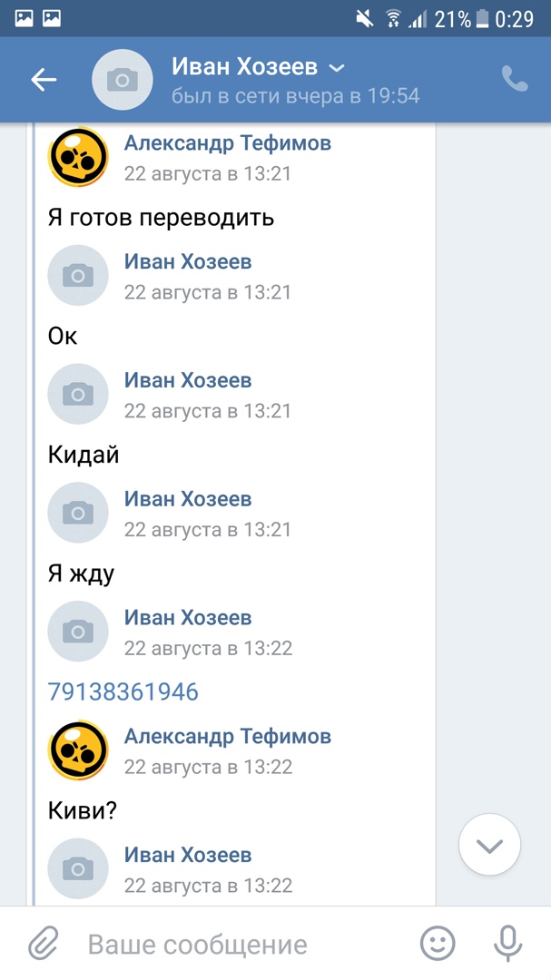Tap Иван Хозеев's avatar above the "Кидай" message

coord(78,394)
